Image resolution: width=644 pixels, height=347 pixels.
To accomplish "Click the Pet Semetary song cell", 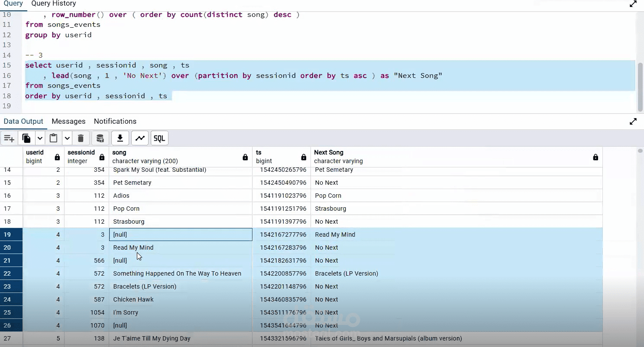I will point(181,183).
